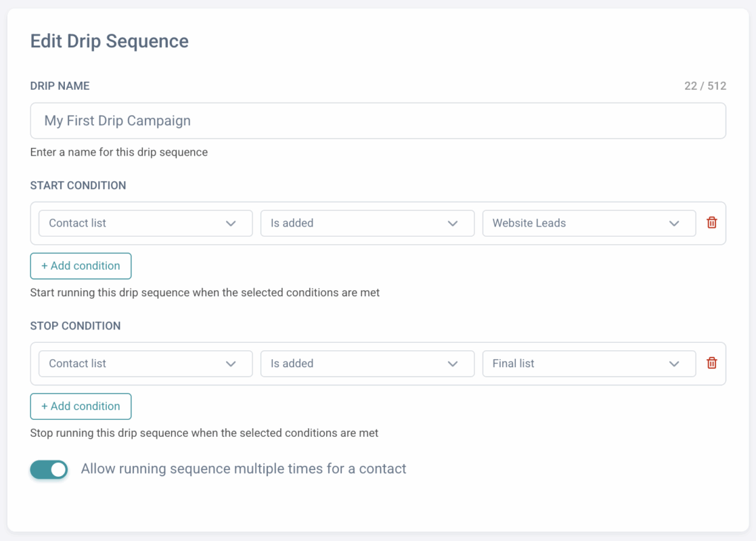The image size is (756, 541).
Task: Toggle off allow running sequence multiple times
Action: click(49, 469)
